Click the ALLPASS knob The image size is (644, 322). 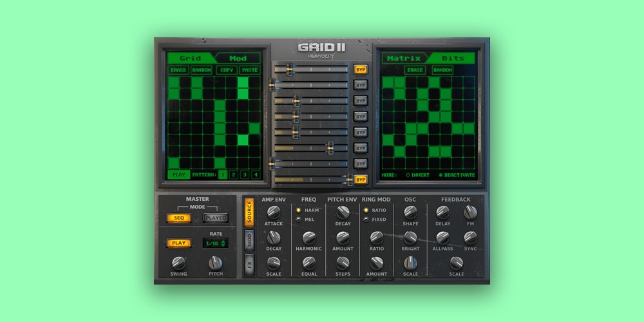click(x=443, y=238)
